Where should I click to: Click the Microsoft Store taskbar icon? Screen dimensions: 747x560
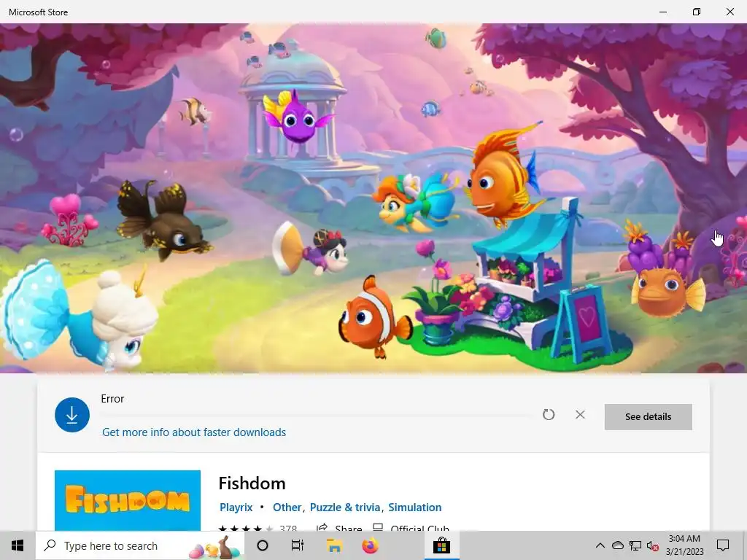pyautogui.click(x=441, y=545)
